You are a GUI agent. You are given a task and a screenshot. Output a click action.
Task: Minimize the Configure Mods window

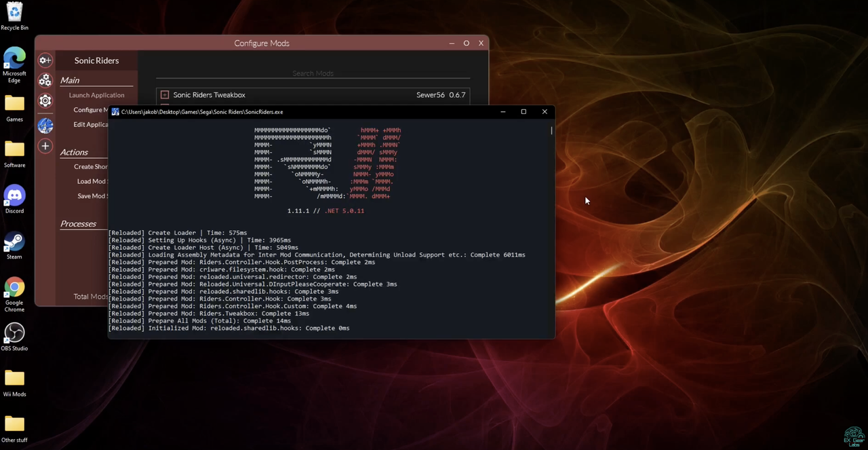point(452,43)
